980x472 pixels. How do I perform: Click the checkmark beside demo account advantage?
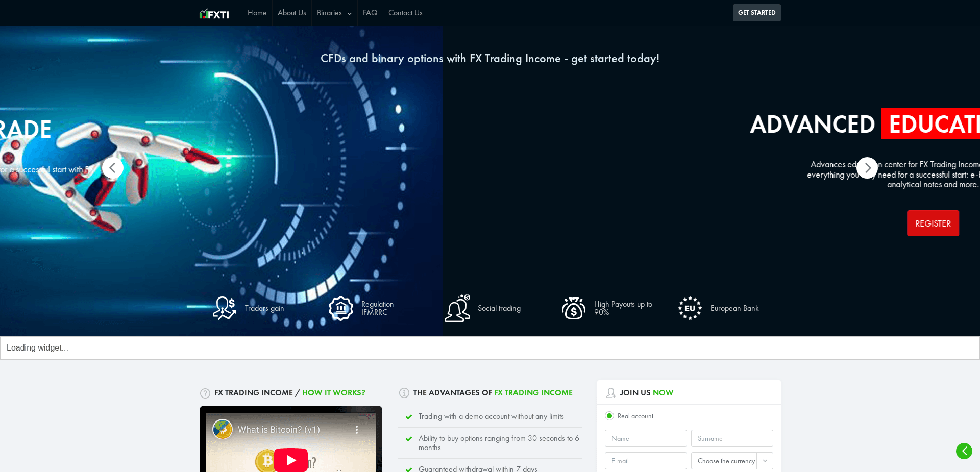point(409,417)
